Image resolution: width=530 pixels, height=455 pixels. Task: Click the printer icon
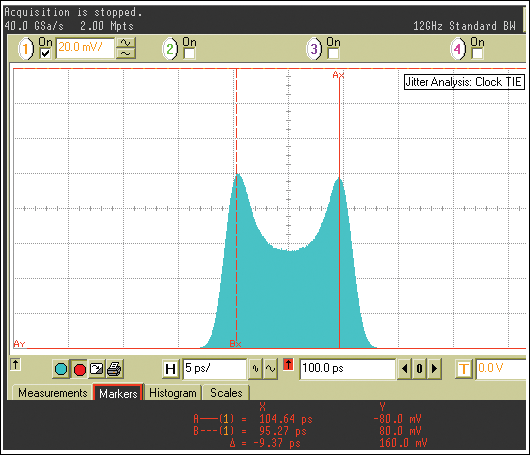pos(114,369)
